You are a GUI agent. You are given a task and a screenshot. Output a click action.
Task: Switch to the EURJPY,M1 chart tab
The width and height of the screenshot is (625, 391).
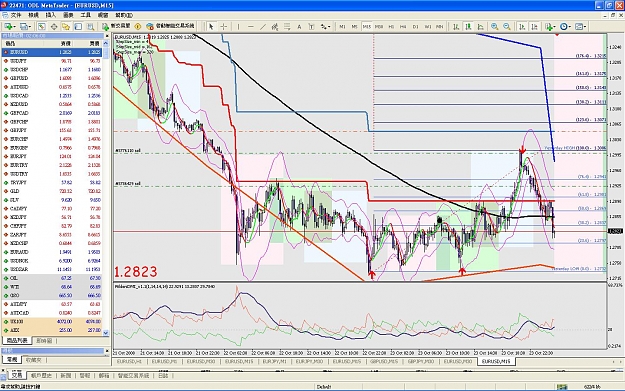click(x=275, y=362)
